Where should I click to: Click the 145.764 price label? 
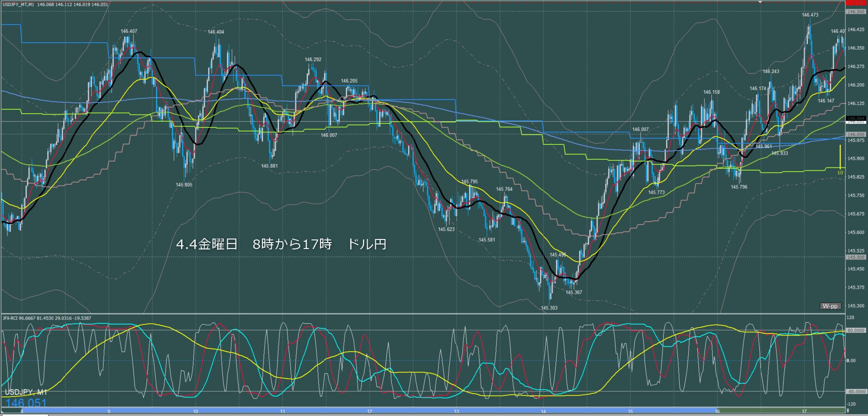[504, 189]
